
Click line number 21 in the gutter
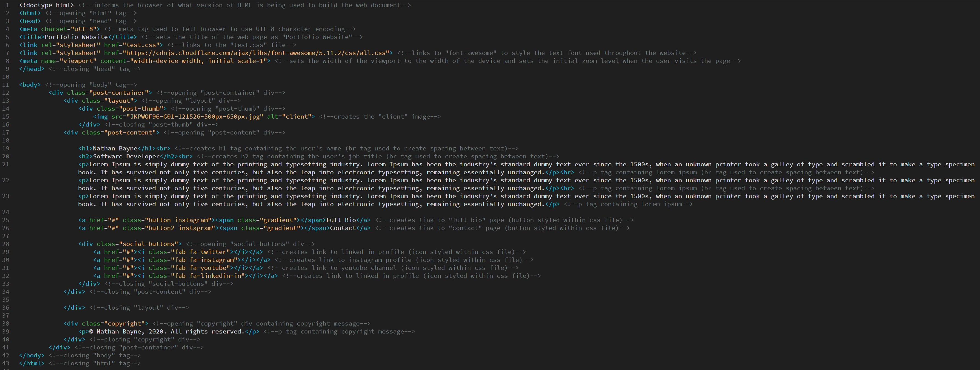pyautogui.click(x=6, y=164)
